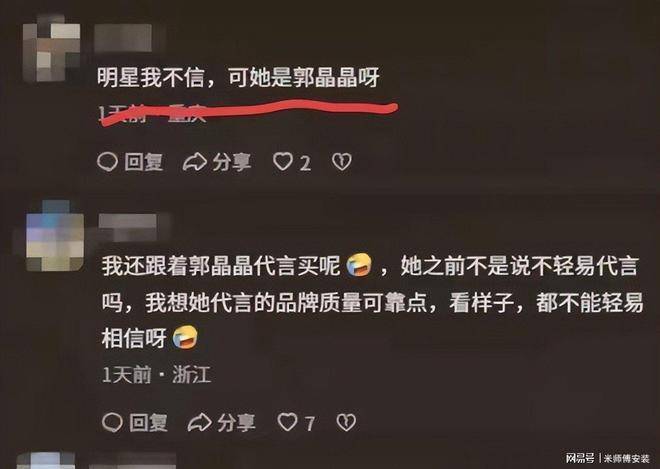
Task: Click broken heart icon on second comment
Action: [x=346, y=422]
